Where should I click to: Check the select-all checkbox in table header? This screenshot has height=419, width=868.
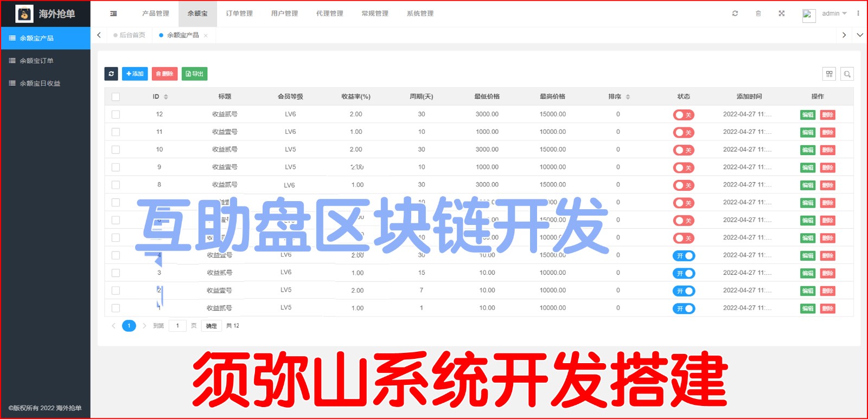click(116, 97)
